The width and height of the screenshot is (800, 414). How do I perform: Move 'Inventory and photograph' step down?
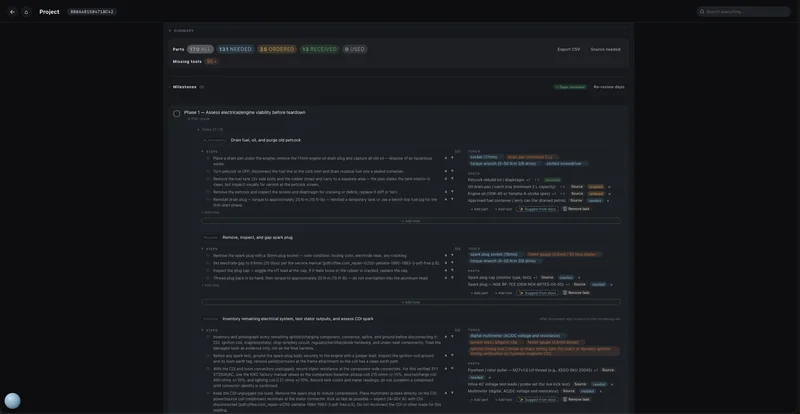[452, 336]
